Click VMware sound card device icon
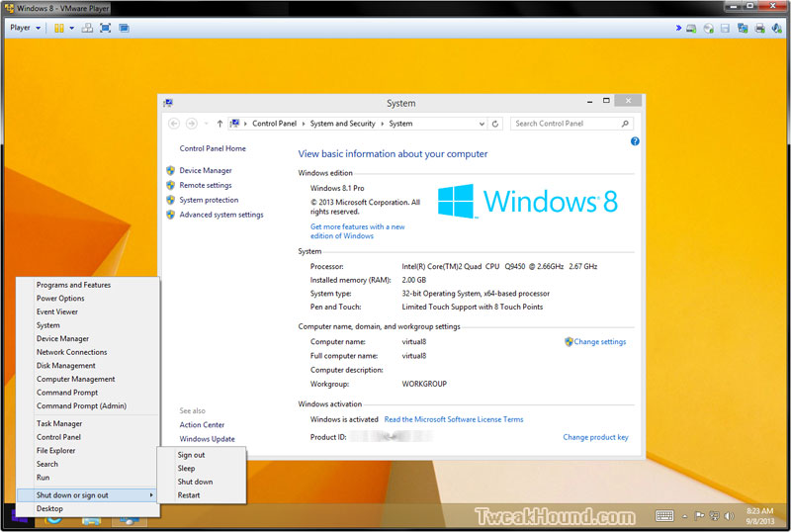Screen dimensions: 791x532 pyautogui.click(x=777, y=29)
